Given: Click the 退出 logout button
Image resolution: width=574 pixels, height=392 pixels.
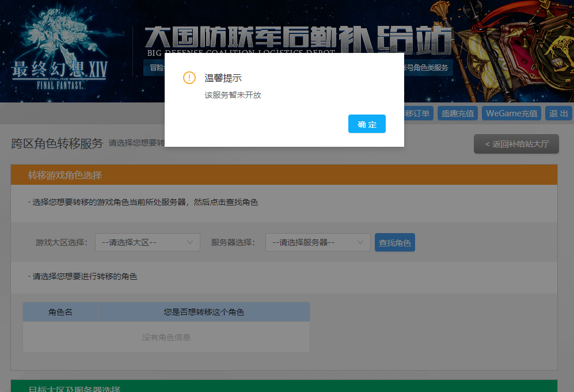Looking at the screenshot, I should point(558,113).
